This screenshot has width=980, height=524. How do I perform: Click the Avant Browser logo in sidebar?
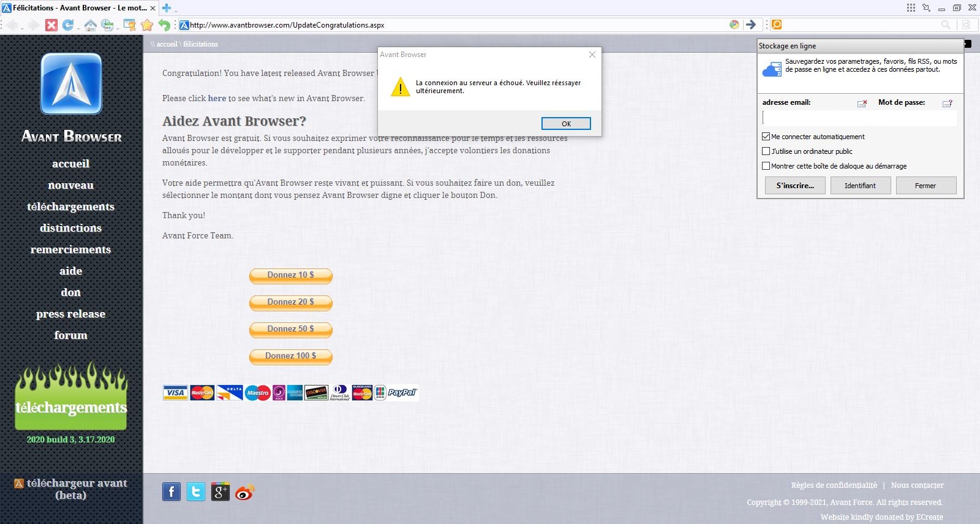[71, 84]
